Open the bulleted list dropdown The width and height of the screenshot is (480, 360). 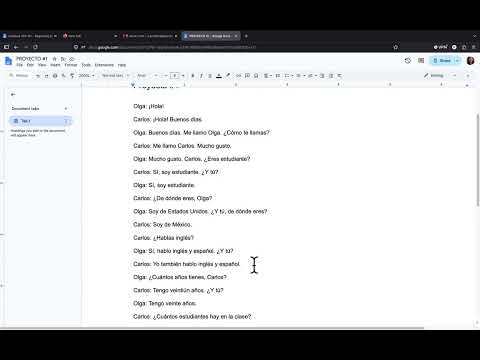pyautogui.click(x=301, y=76)
